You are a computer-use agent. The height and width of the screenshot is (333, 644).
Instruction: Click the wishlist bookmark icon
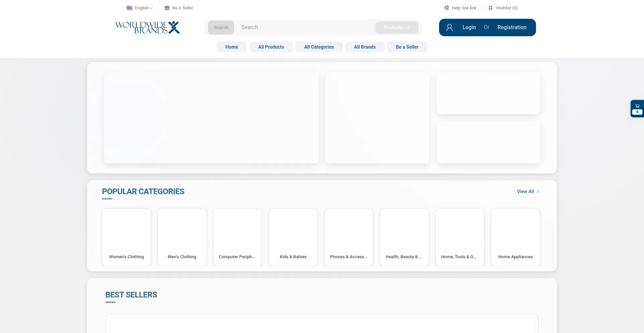[490, 8]
